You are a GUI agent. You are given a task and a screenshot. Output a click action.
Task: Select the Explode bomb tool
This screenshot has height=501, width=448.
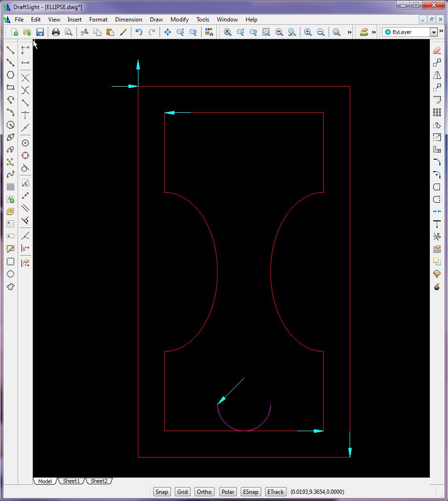[437, 287]
